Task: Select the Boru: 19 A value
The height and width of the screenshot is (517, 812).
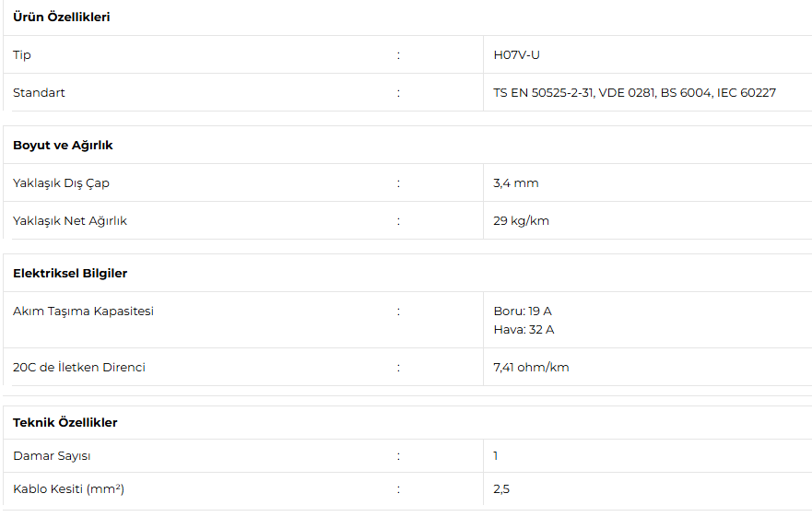Action: [x=523, y=311]
